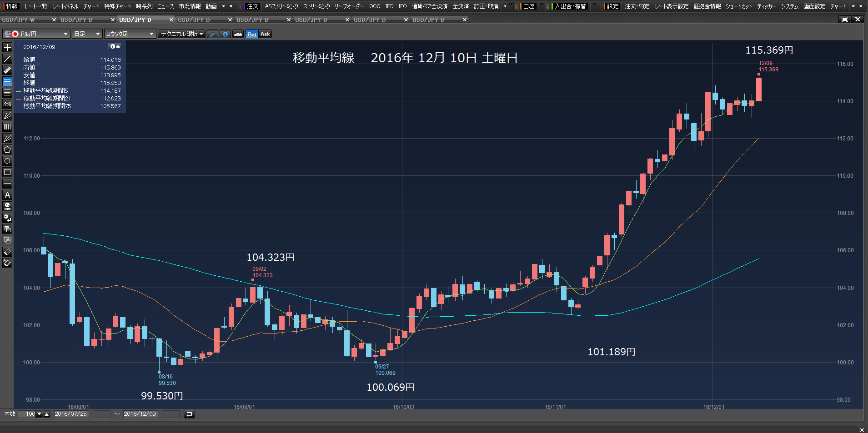Select the circle shape tool
The image size is (868, 433).
point(7,161)
